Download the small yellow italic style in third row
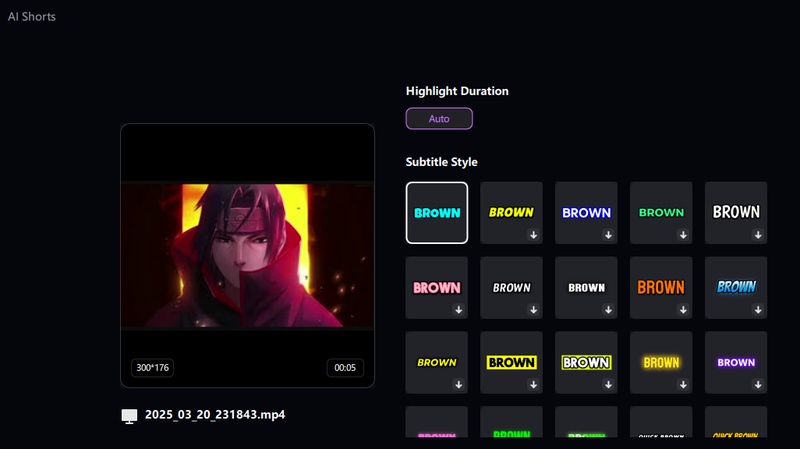The width and height of the screenshot is (800, 449). click(x=459, y=385)
